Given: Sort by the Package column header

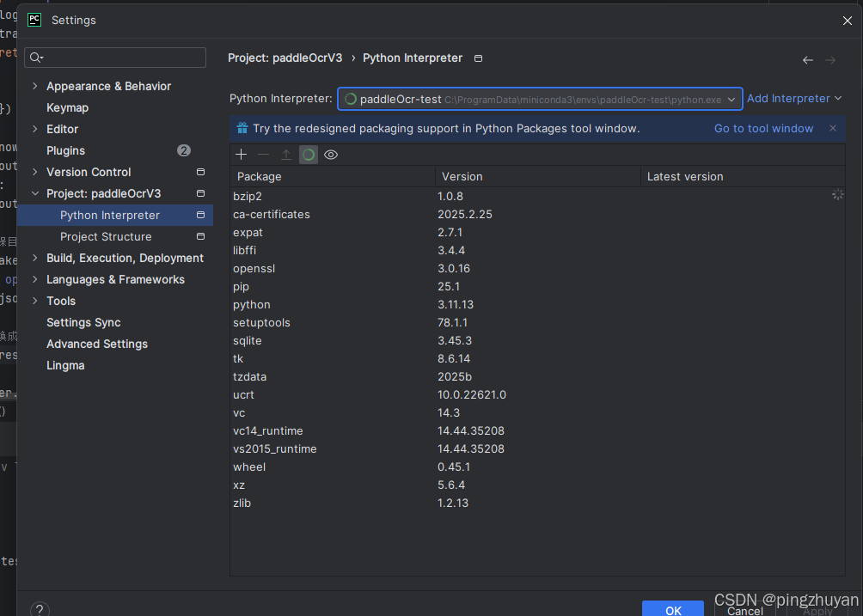Looking at the screenshot, I should point(333,176).
